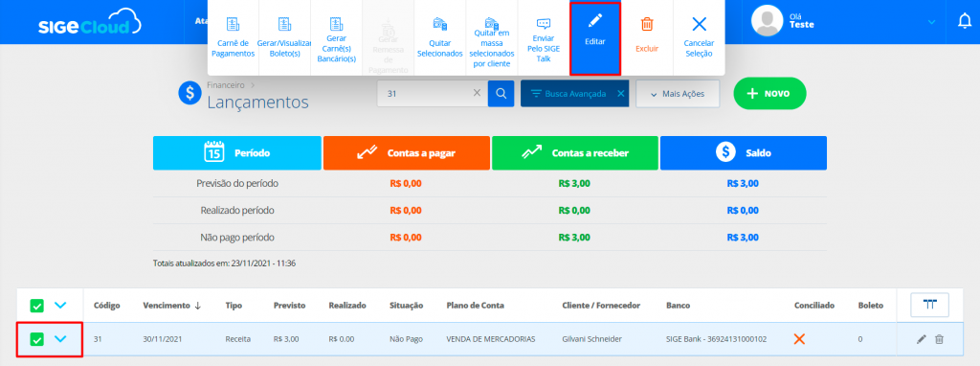Open the Mais Ações dropdown
Viewport: 980px width, 366px height.
pos(678,94)
